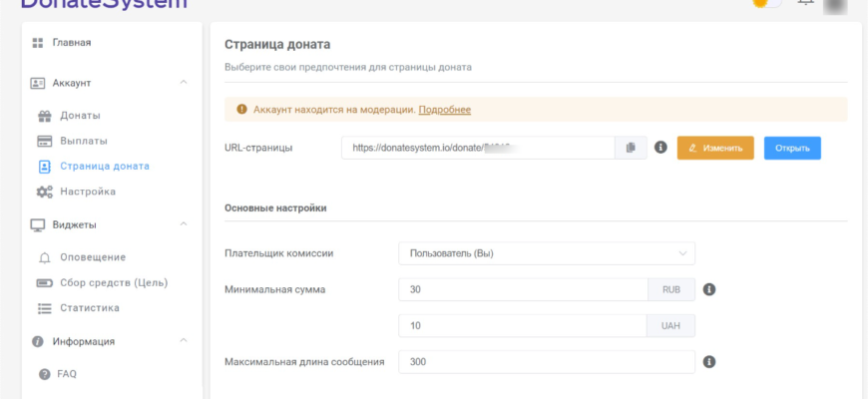Click the Аккаунт ID card icon
Image resolution: width=868 pixels, height=399 pixels.
click(38, 83)
